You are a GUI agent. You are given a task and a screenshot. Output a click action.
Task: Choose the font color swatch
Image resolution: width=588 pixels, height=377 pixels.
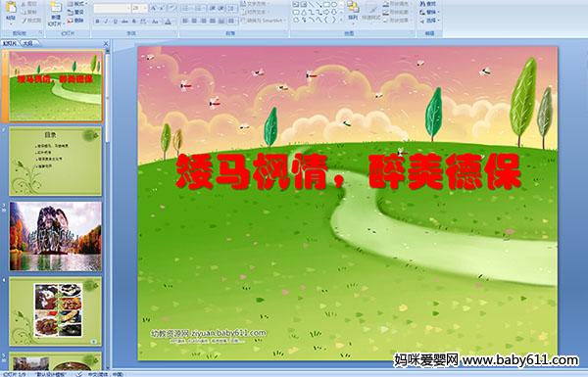(x=168, y=22)
